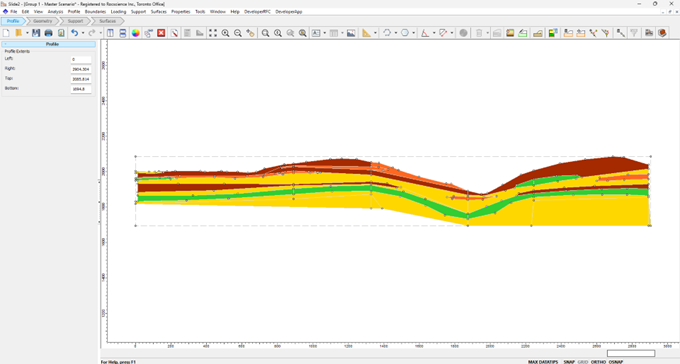Open a file with the folder icon

click(19, 33)
